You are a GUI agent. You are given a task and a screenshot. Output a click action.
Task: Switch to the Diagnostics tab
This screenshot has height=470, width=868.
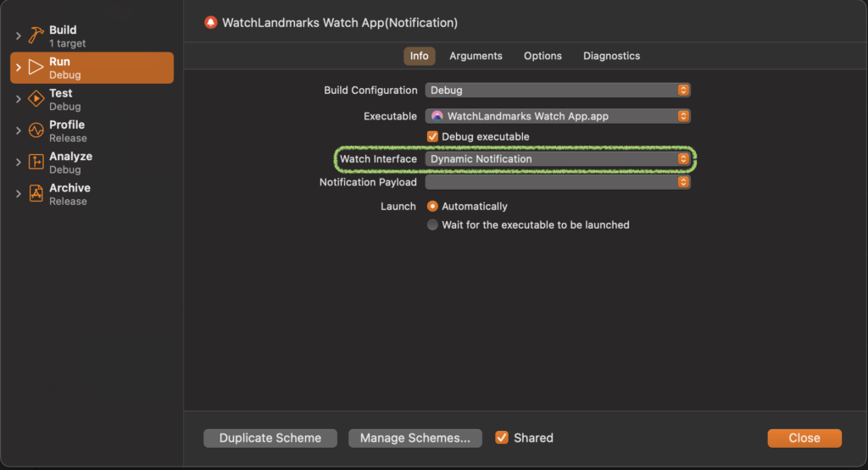pos(611,56)
